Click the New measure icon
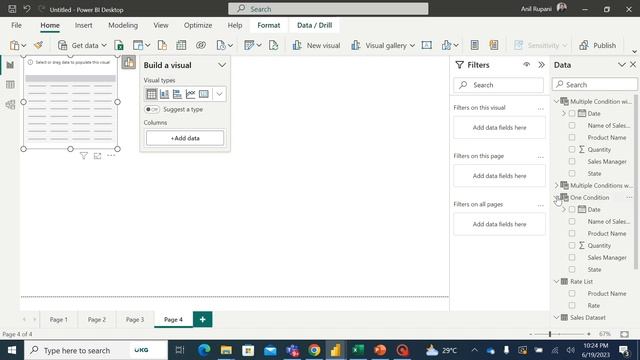 [475, 45]
